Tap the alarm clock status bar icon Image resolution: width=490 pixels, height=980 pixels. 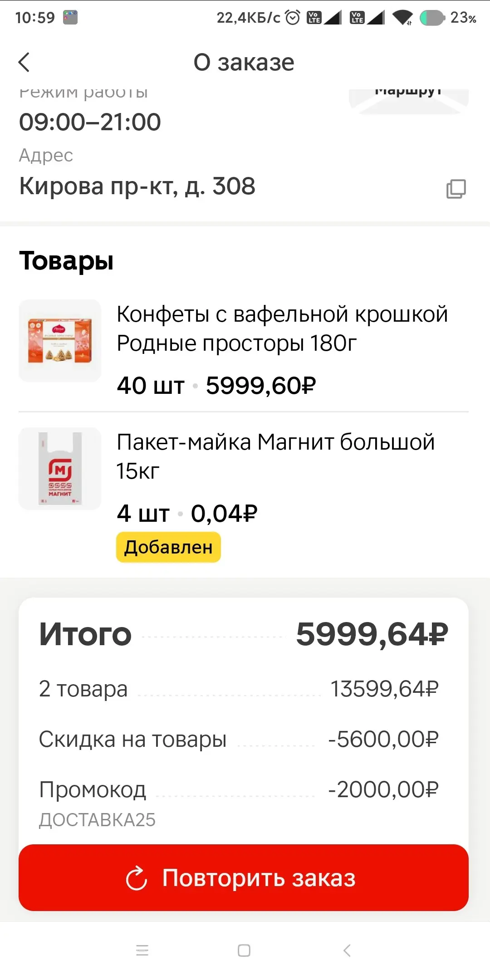click(x=293, y=18)
